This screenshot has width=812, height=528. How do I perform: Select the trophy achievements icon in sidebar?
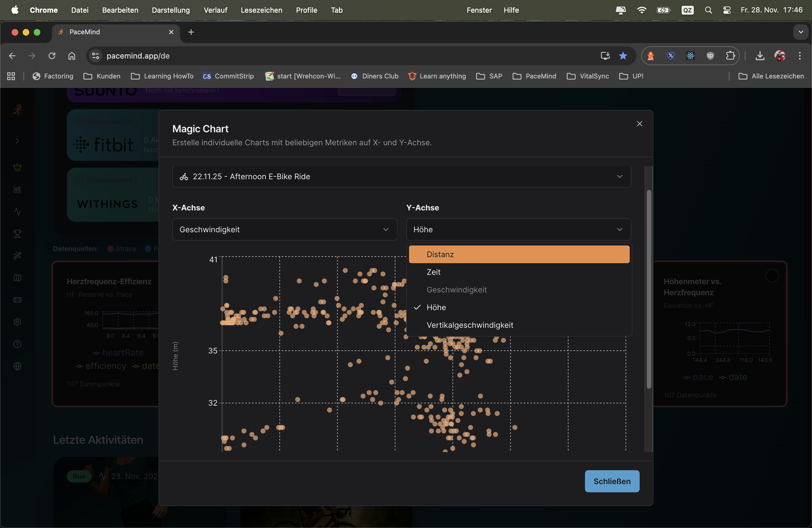[x=17, y=233]
